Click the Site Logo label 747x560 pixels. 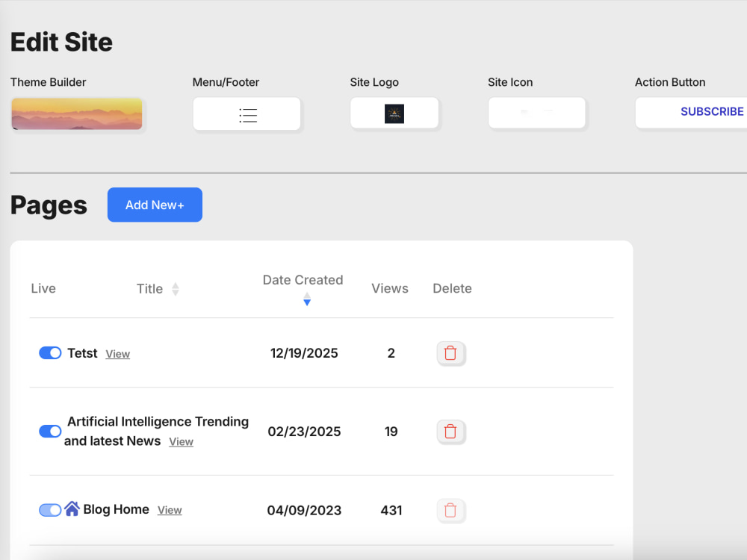tap(374, 82)
